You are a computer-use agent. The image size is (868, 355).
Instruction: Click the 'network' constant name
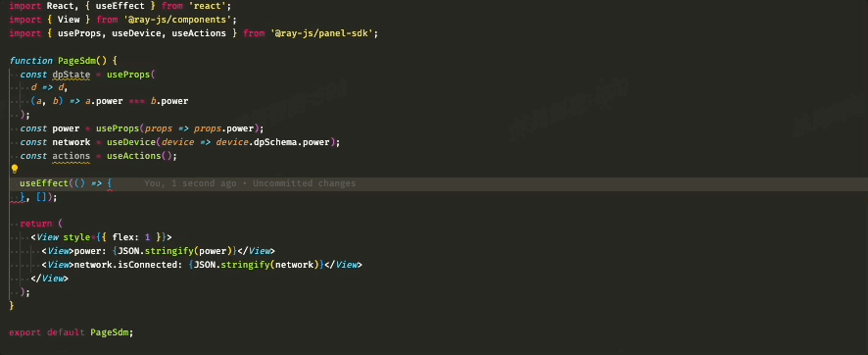(72, 142)
